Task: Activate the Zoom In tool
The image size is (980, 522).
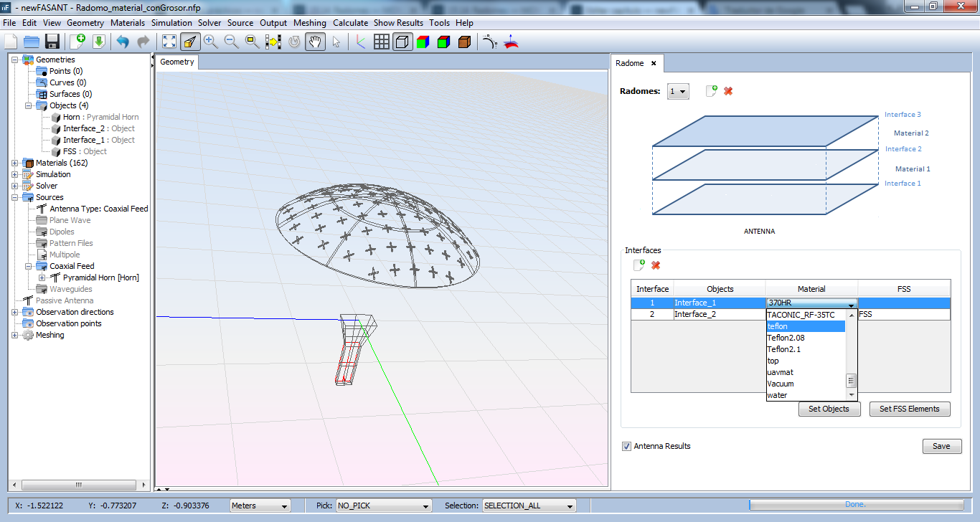Action: pos(211,42)
